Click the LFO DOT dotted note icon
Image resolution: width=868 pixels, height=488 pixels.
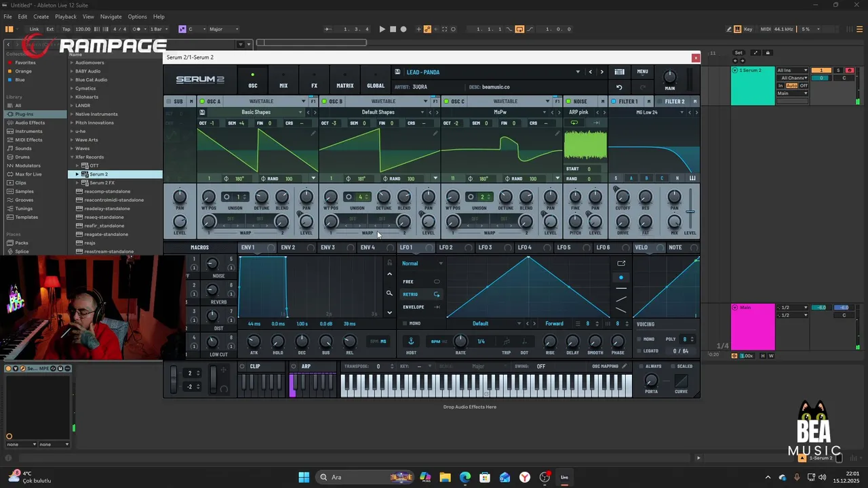[524, 341]
